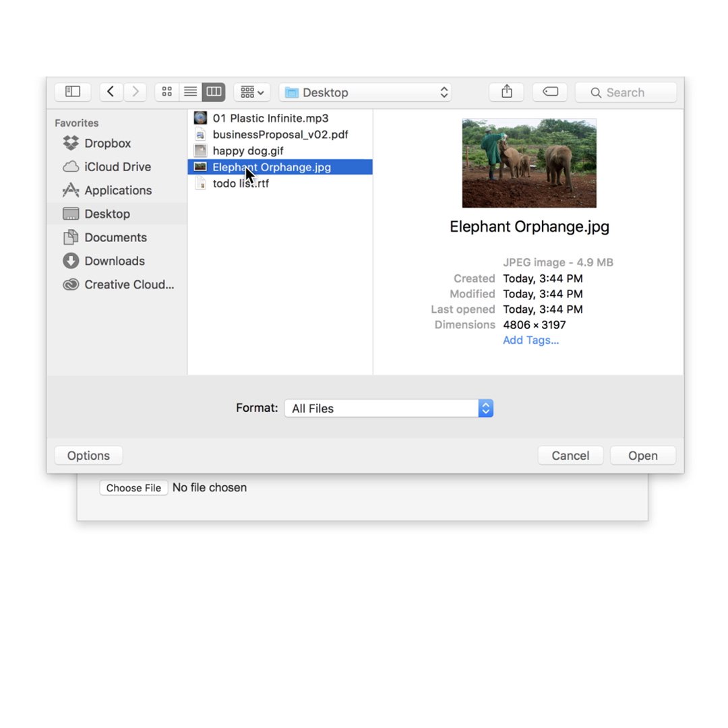Click the Open button

[x=643, y=456]
